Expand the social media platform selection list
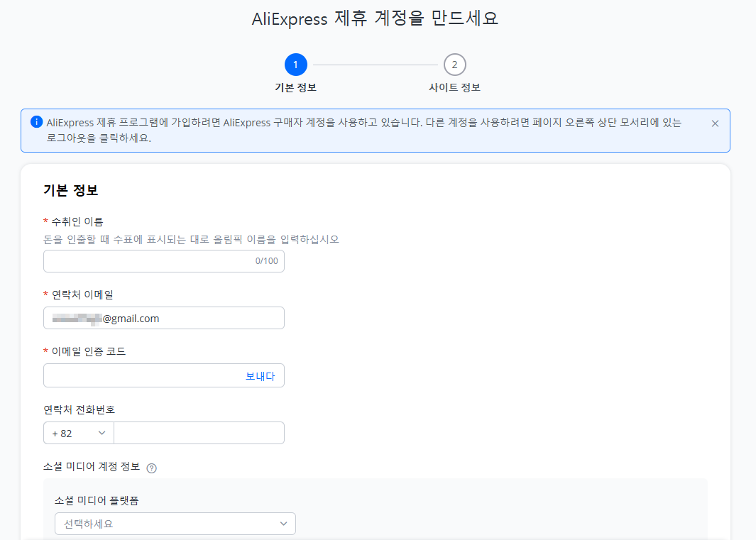Screen dimensions: 756x540 point(175,523)
